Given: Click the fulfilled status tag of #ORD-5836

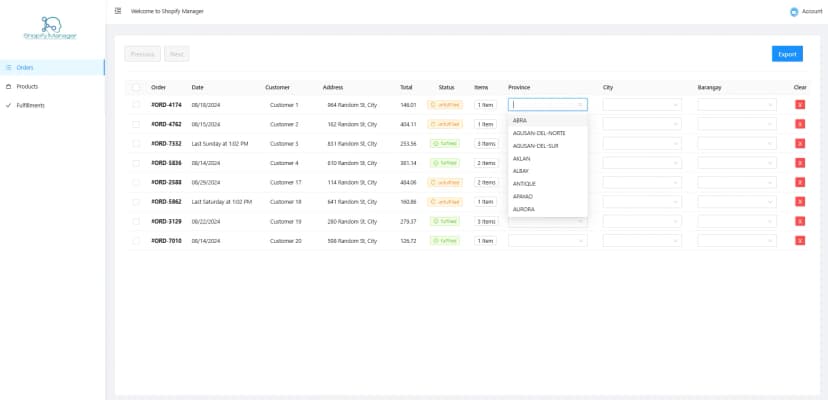Looking at the screenshot, I should (x=445, y=163).
